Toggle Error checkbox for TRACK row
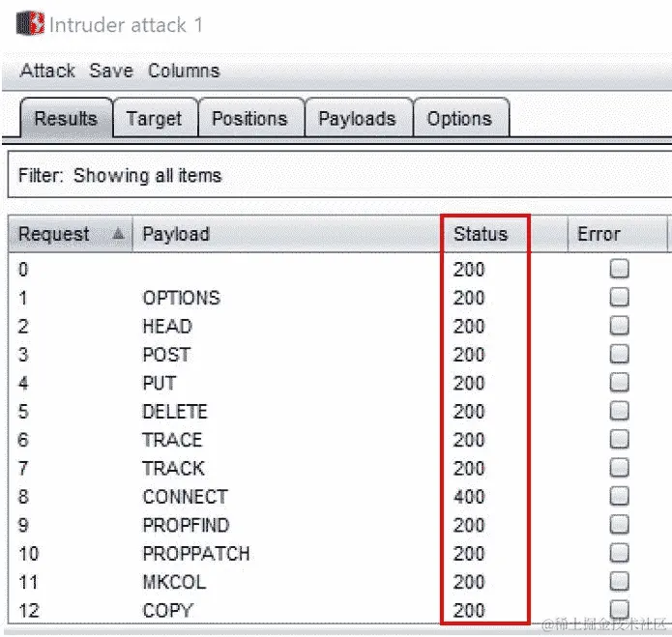 tap(619, 468)
